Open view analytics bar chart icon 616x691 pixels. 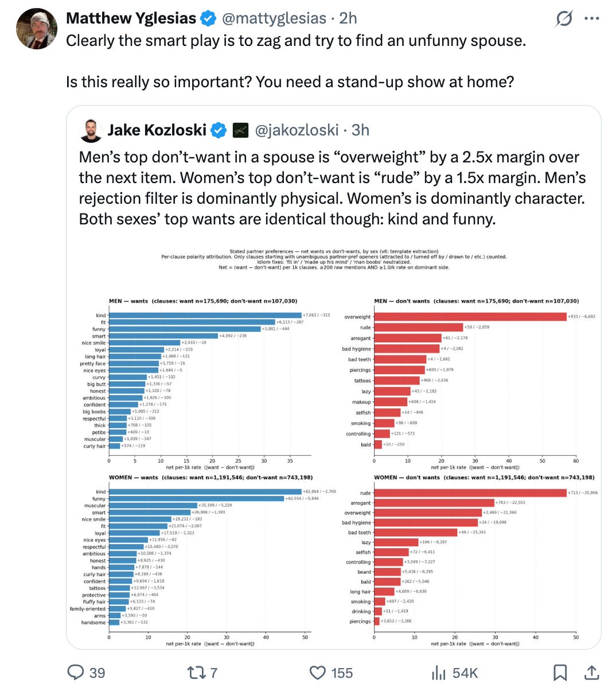coord(439,673)
